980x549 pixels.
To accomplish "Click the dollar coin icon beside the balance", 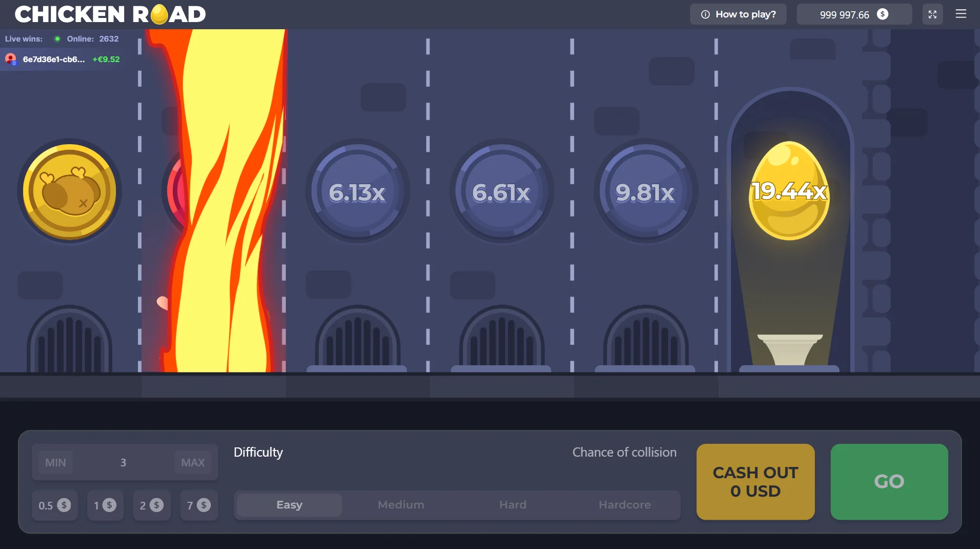I will (x=883, y=14).
